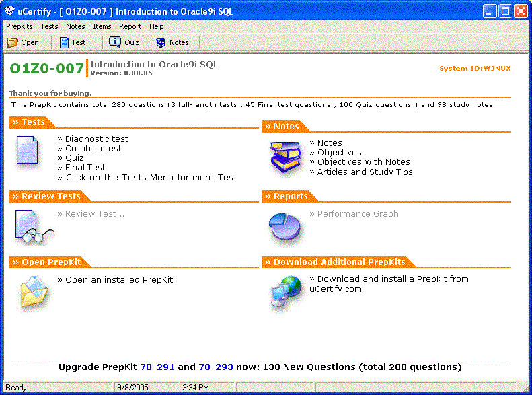The image size is (532, 395).
Task: Click the Ready status text
Action: 16,387
